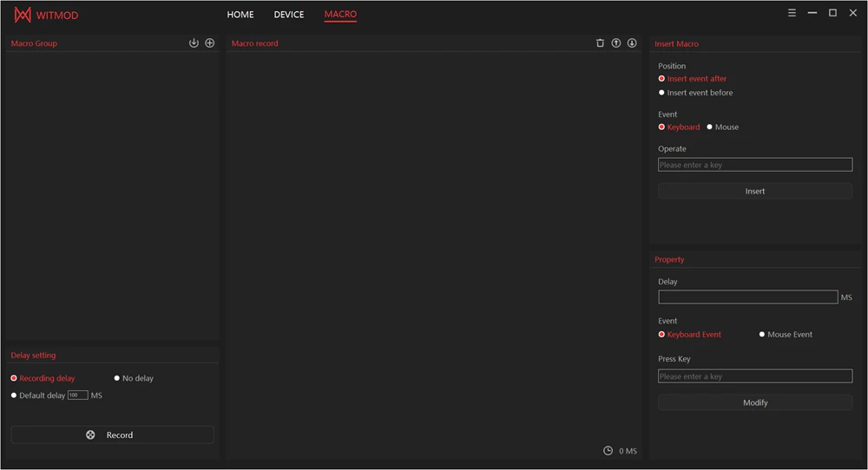Select the Default delay radio button
The width and height of the screenshot is (868, 470).
coord(14,395)
